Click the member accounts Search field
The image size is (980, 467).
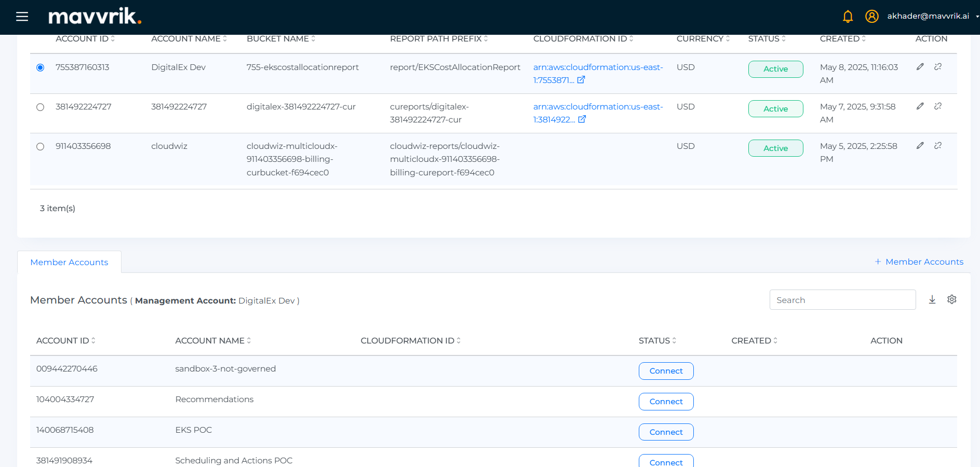pos(842,300)
